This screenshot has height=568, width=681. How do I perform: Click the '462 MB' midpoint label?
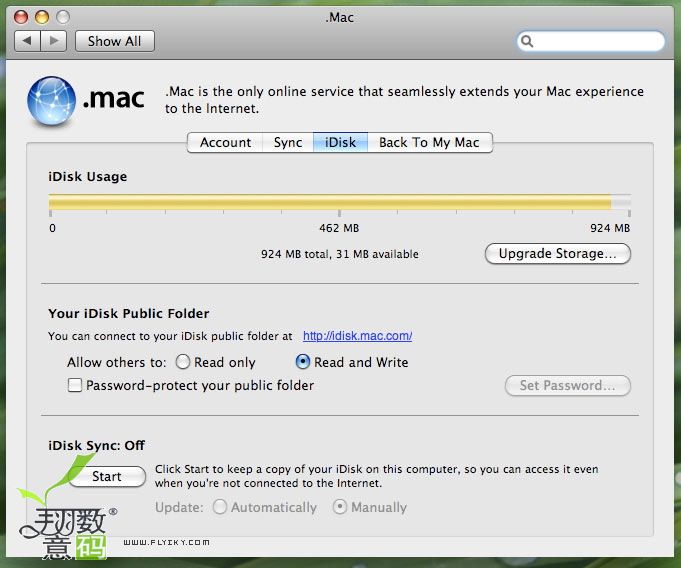[x=339, y=228]
